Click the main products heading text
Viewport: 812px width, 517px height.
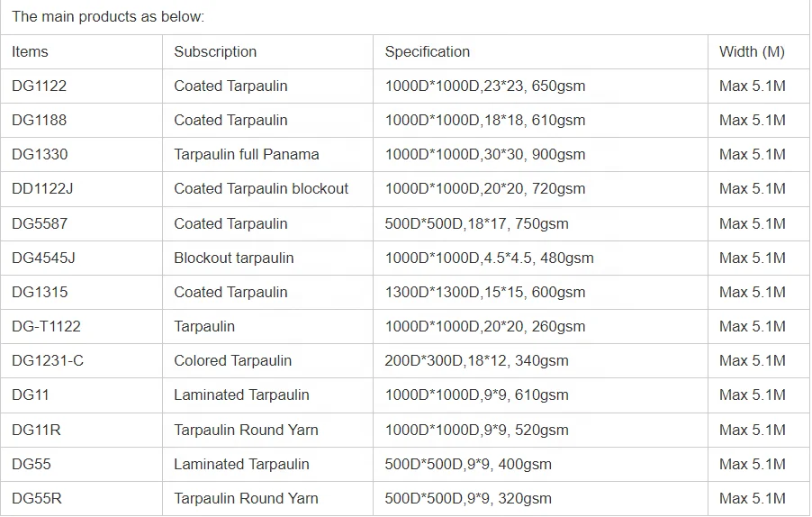click(108, 17)
